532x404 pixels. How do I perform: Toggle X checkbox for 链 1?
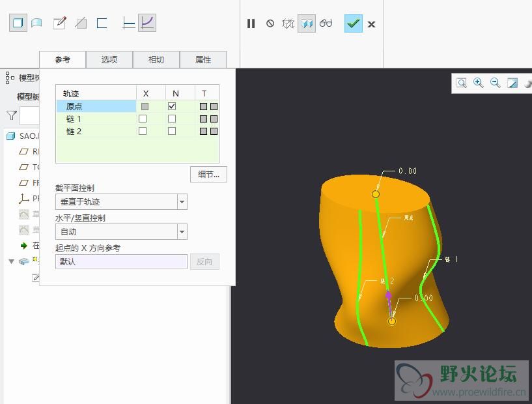(143, 119)
